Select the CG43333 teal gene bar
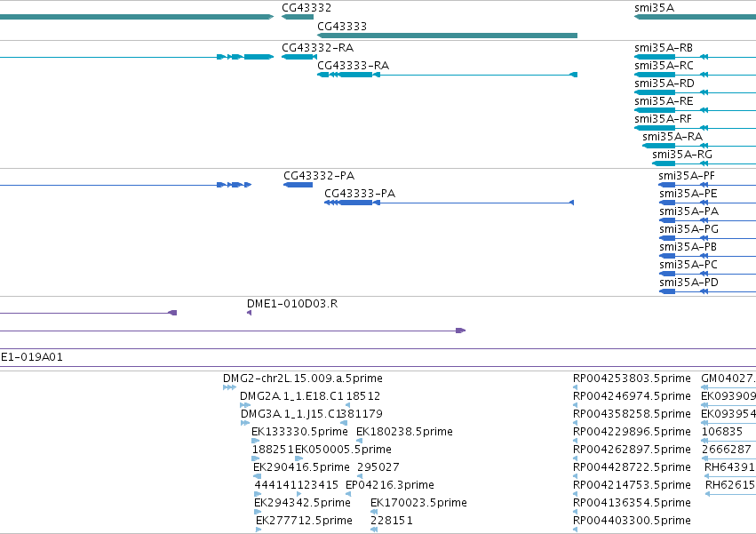756x534 pixels. tap(447, 36)
